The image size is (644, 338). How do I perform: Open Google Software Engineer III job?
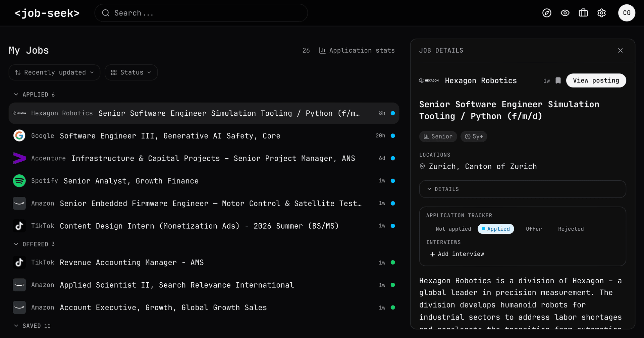(204, 135)
